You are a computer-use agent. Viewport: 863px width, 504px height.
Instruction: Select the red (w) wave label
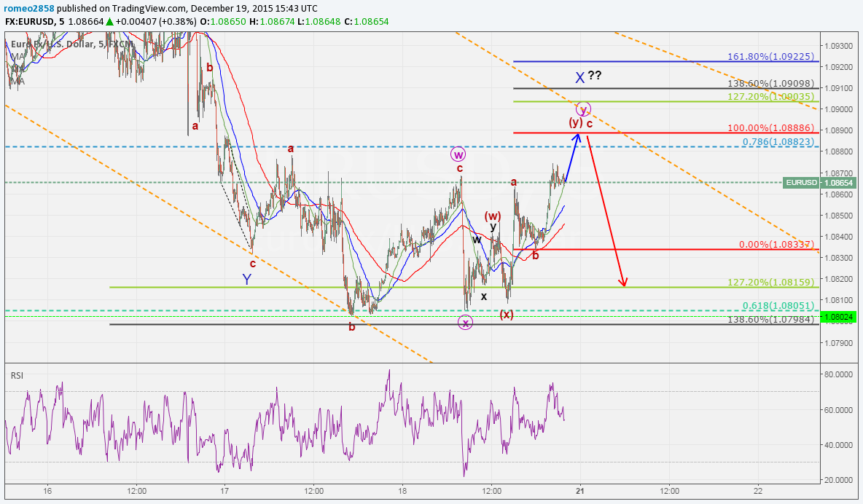pos(493,216)
